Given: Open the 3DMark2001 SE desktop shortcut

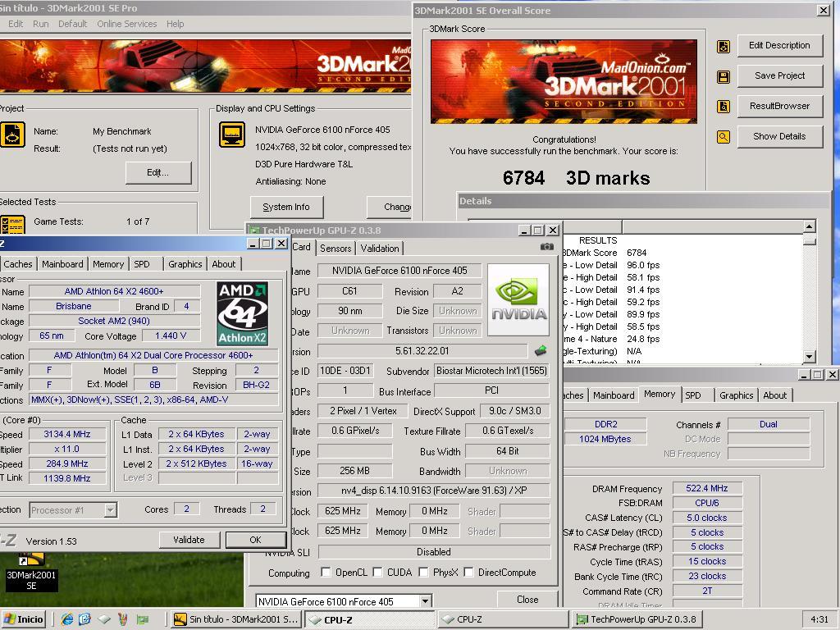Looking at the screenshot, I should 31,572.
